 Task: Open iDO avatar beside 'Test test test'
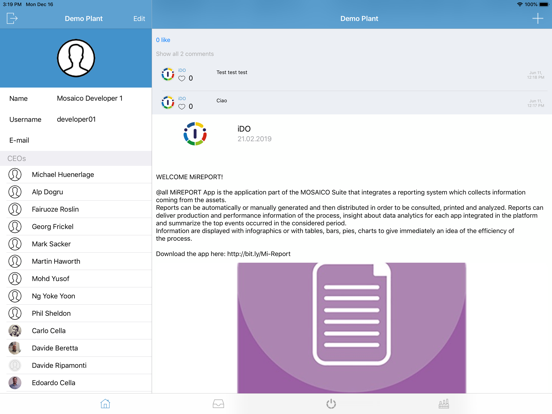click(x=168, y=74)
